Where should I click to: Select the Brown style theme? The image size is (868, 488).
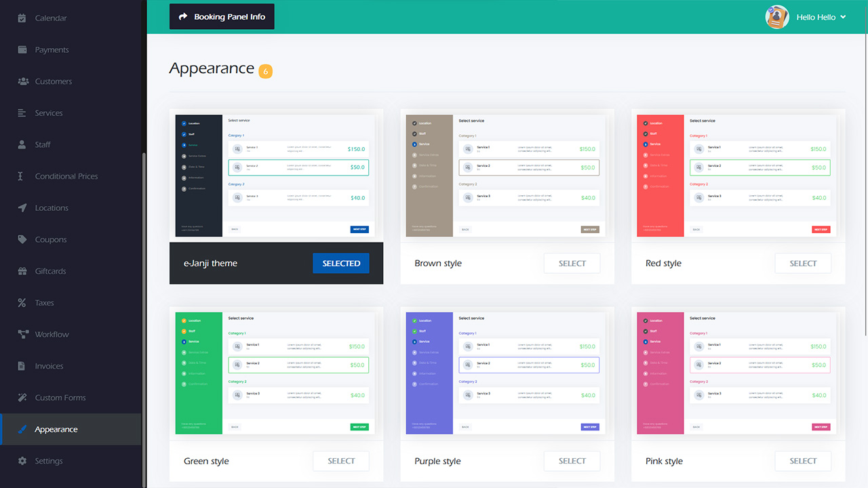pos(572,264)
